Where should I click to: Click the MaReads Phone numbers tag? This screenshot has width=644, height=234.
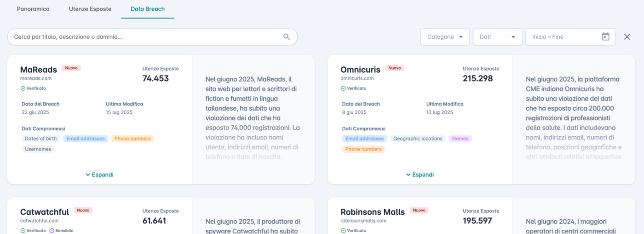(132, 139)
